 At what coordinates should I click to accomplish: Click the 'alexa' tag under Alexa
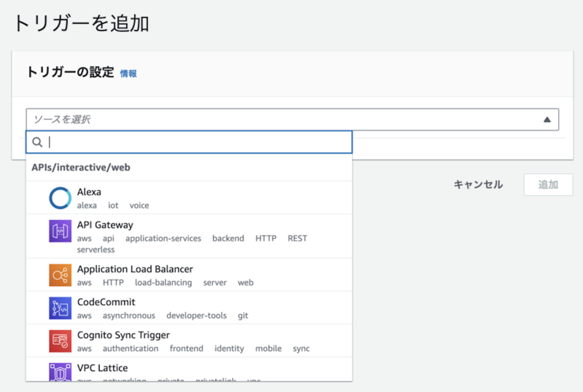coord(87,206)
